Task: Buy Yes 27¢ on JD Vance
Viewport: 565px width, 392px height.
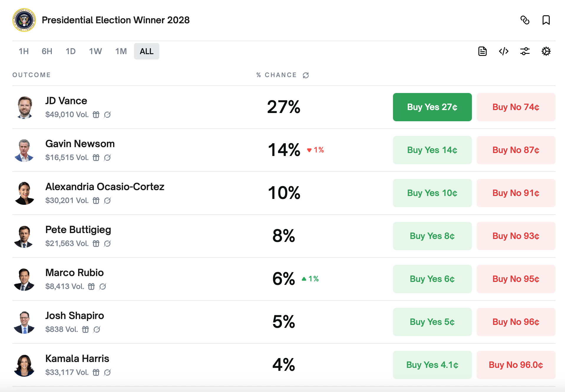Action: pos(432,107)
